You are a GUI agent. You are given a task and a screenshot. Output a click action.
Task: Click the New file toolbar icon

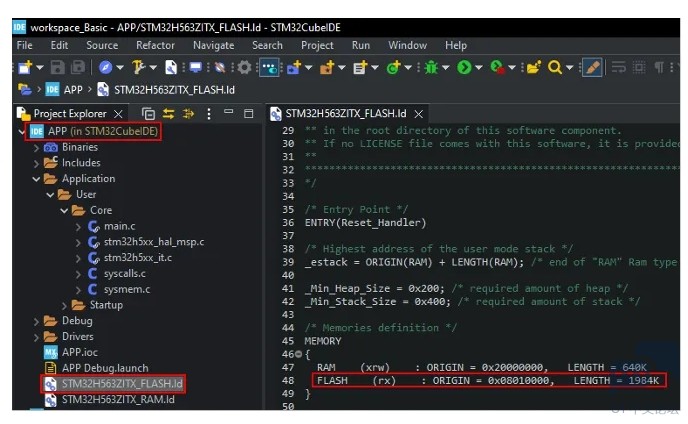(x=25, y=67)
